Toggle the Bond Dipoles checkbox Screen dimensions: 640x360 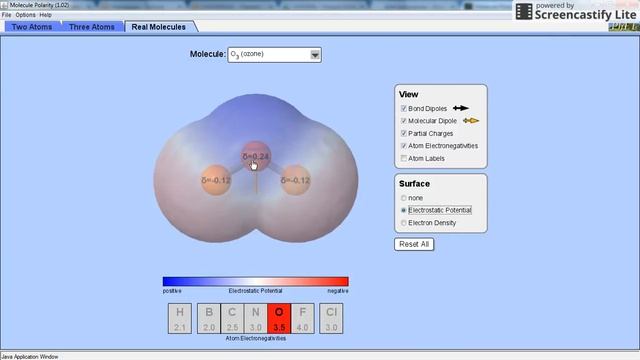pyautogui.click(x=404, y=109)
